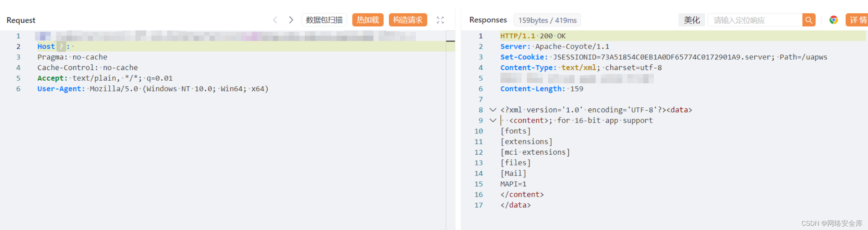Click line 6 User-Agent header in request

click(x=153, y=89)
